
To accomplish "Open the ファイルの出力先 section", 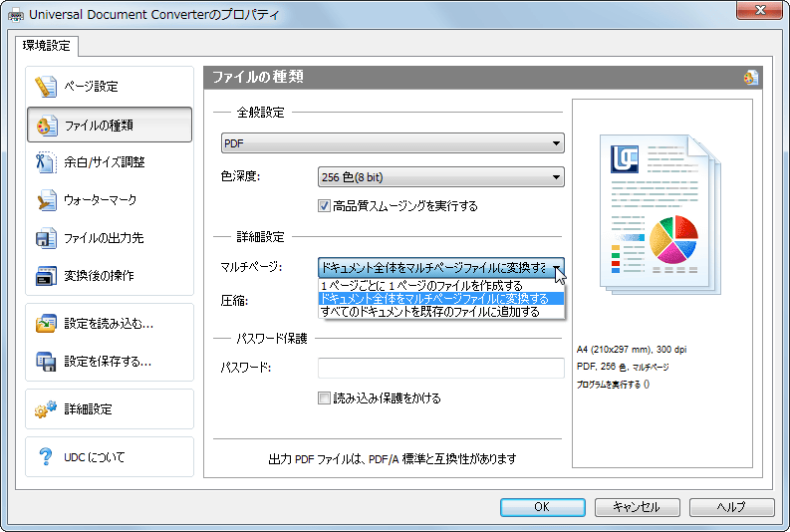I will (x=110, y=238).
